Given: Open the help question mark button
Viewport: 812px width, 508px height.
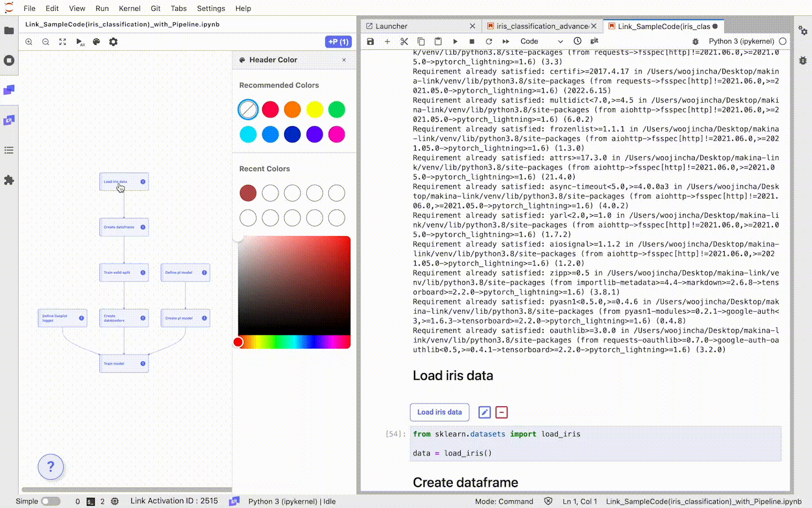Looking at the screenshot, I should click(51, 467).
